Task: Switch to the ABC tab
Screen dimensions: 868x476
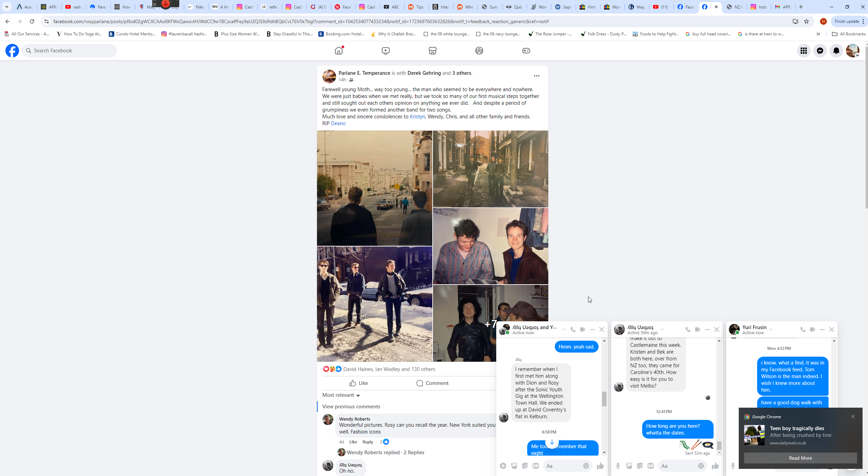Action: pyautogui.click(x=391, y=7)
